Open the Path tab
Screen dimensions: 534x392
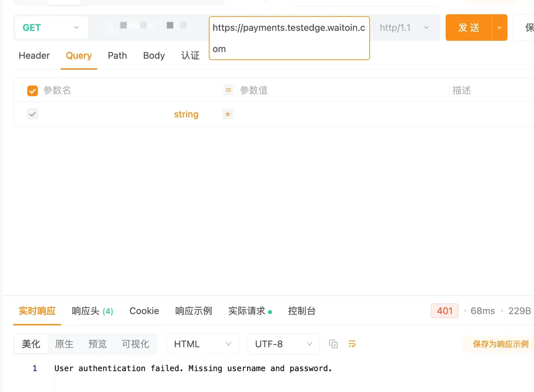117,56
